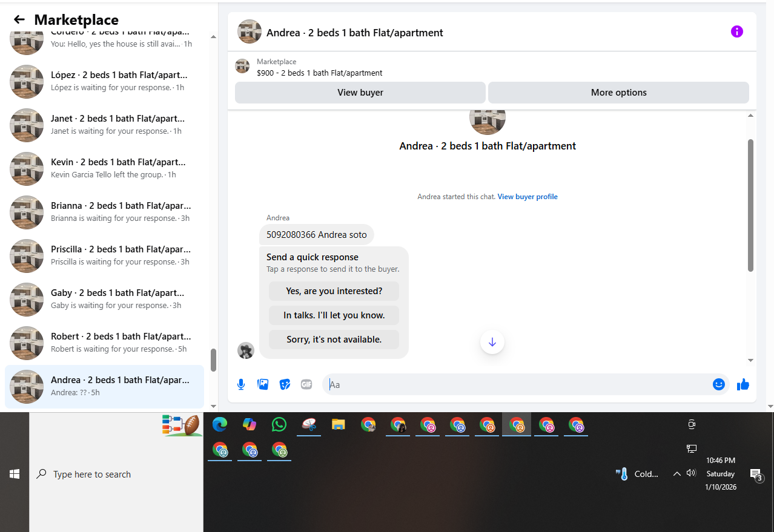Select the Andrea conversation in list
Screen dimensions: 774x532
coord(104,386)
